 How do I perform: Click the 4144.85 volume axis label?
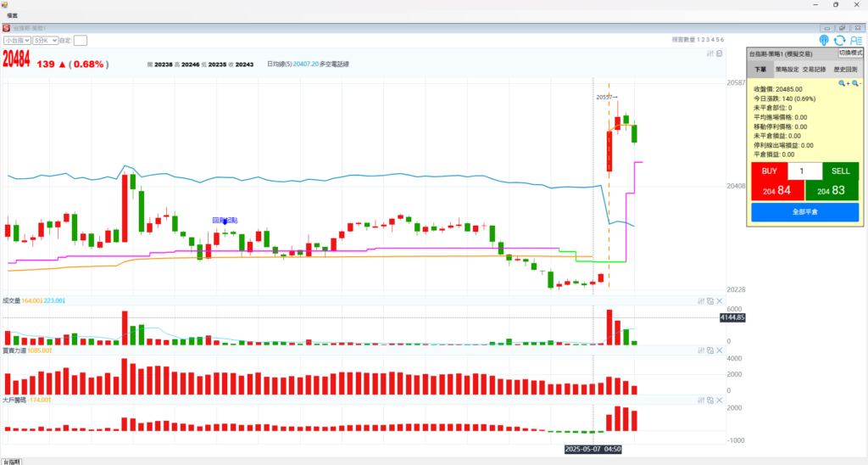(x=732, y=317)
